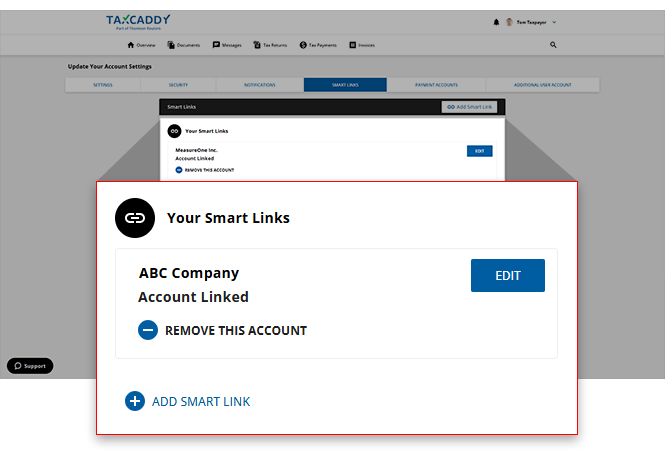Open the Support chat button
665x454 pixels.
tap(30, 366)
